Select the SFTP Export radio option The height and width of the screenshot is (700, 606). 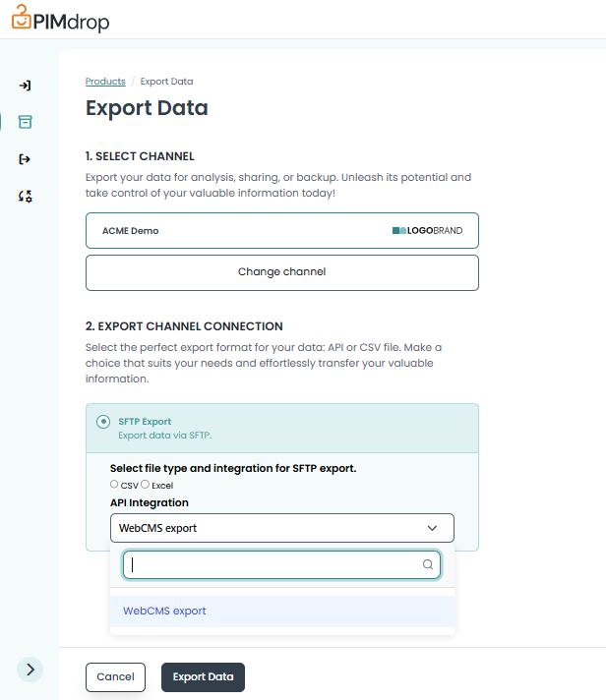[103, 422]
